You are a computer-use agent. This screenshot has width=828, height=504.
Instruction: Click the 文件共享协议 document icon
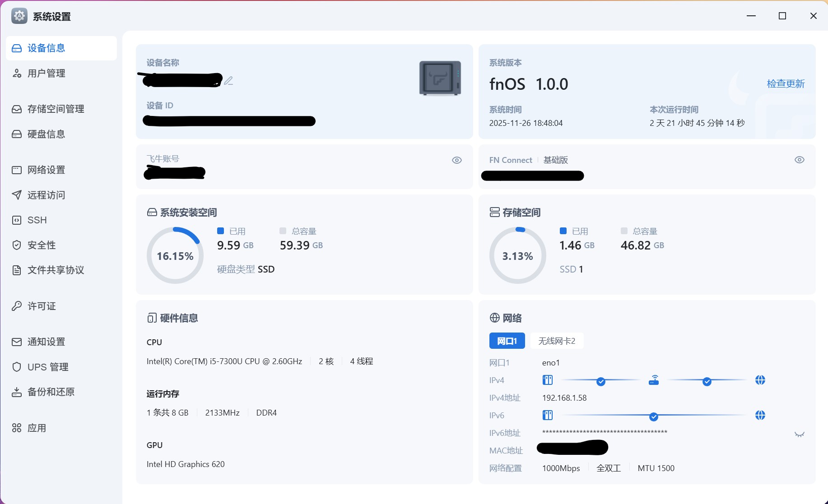point(17,270)
